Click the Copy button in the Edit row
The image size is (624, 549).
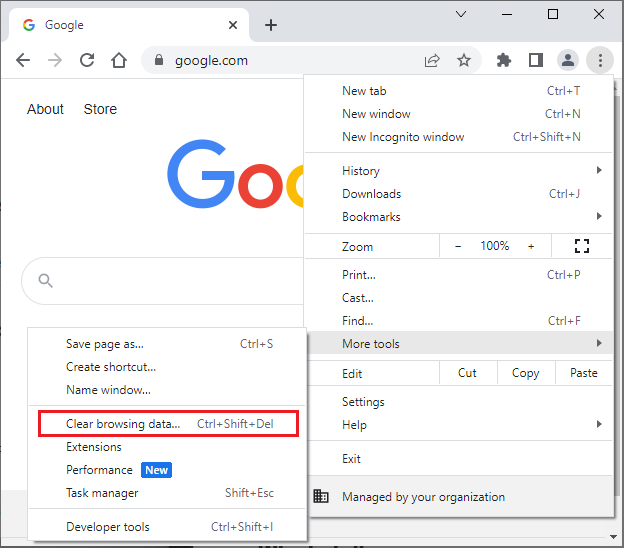(x=526, y=373)
